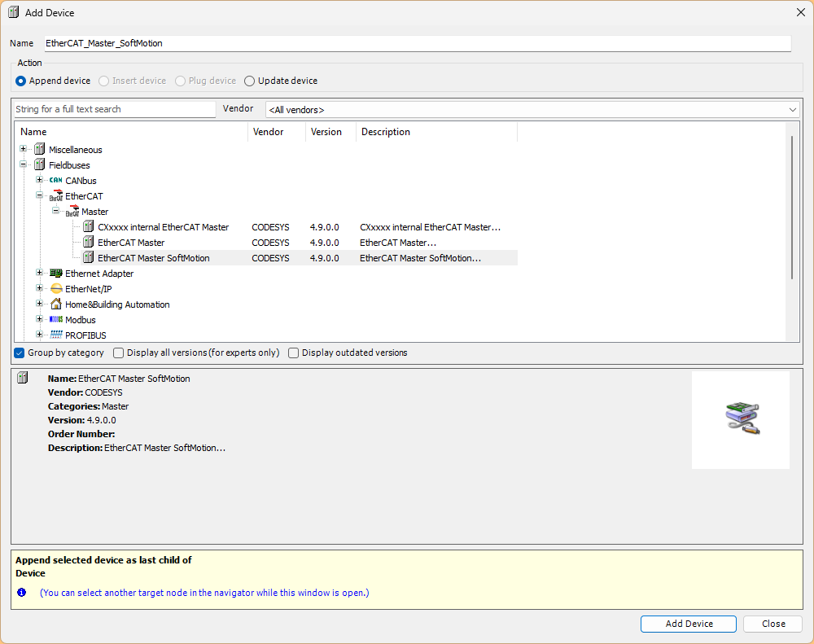Click the 'Categories: Master' detail line

[x=88, y=406]
